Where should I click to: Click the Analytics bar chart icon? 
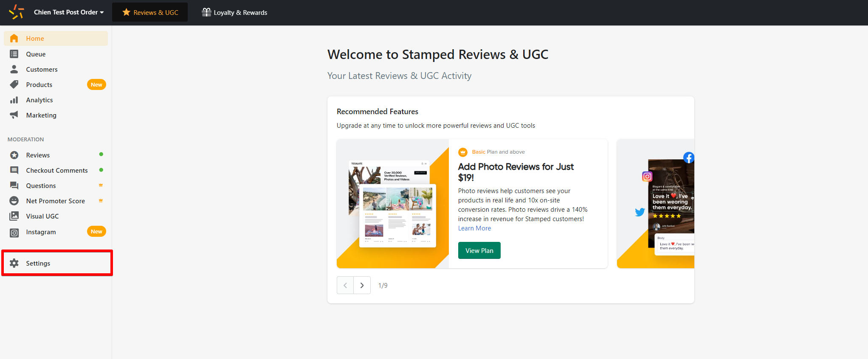click(x=14, y=100)
